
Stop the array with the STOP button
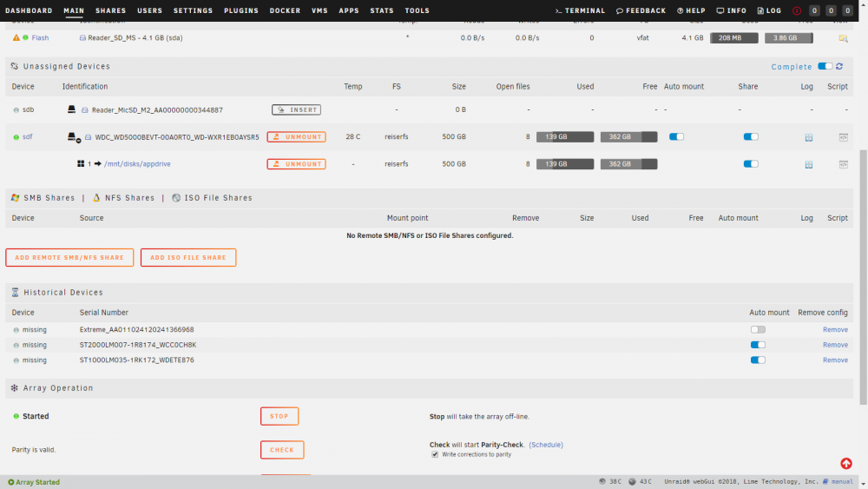click(279, 416)
